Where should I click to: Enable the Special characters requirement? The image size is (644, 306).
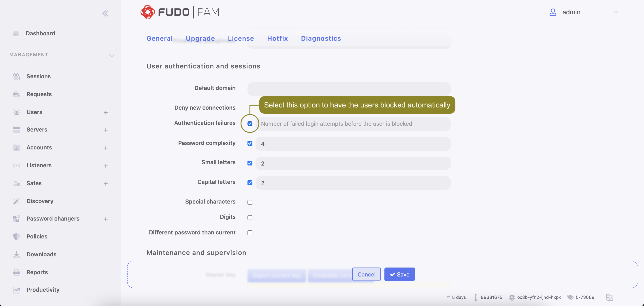click(249, 202)
